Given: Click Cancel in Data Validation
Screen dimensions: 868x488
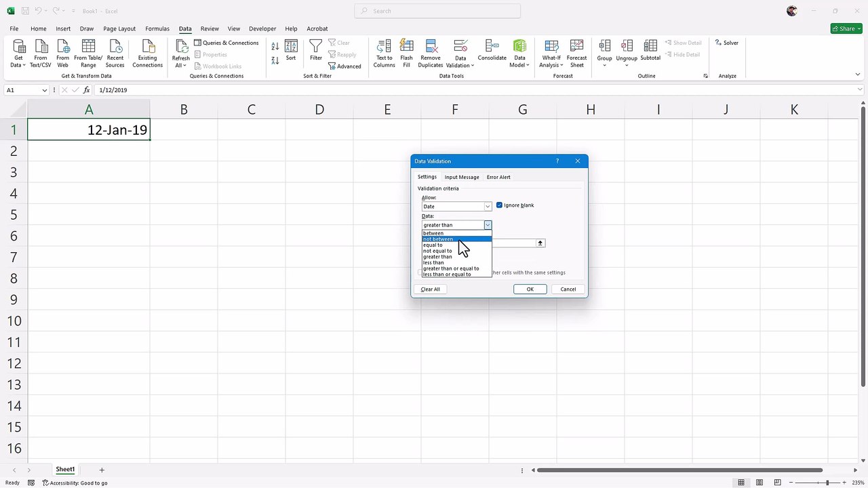Looking at the screenshot, I should [x=568, y=289].
